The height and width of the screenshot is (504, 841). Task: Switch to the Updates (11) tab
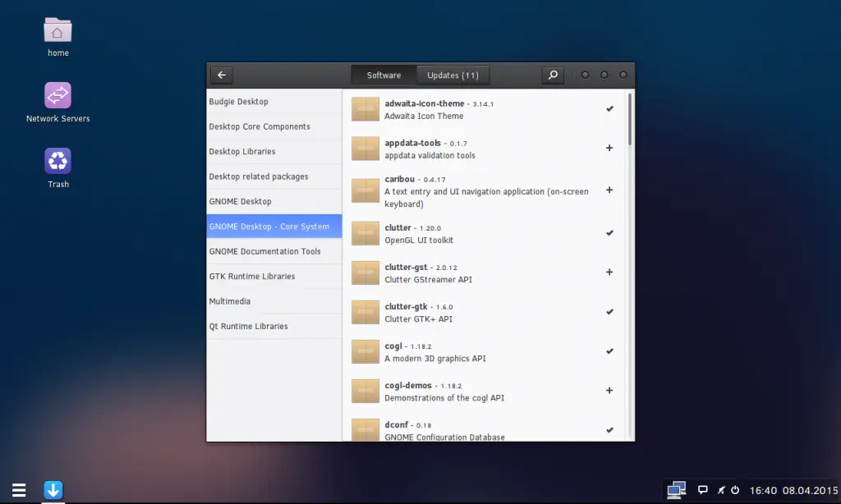click(x=453, y=74)
